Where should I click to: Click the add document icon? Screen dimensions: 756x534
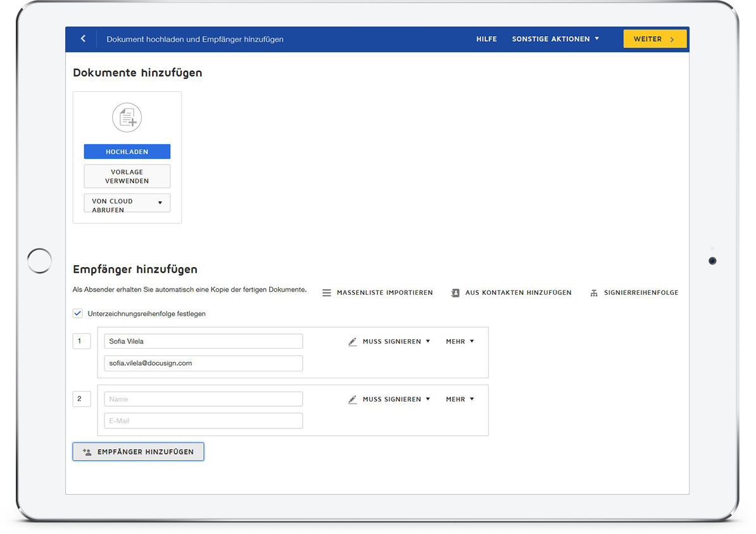127,118
